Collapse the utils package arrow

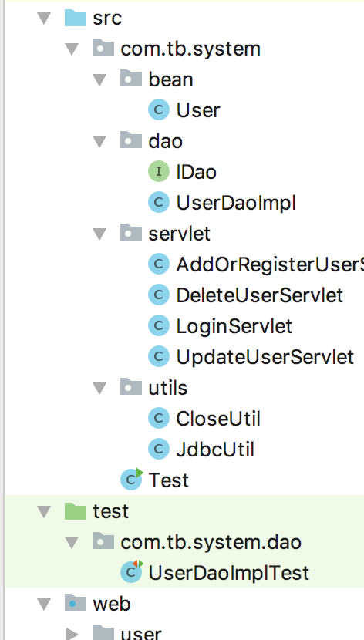pos(99,388)
